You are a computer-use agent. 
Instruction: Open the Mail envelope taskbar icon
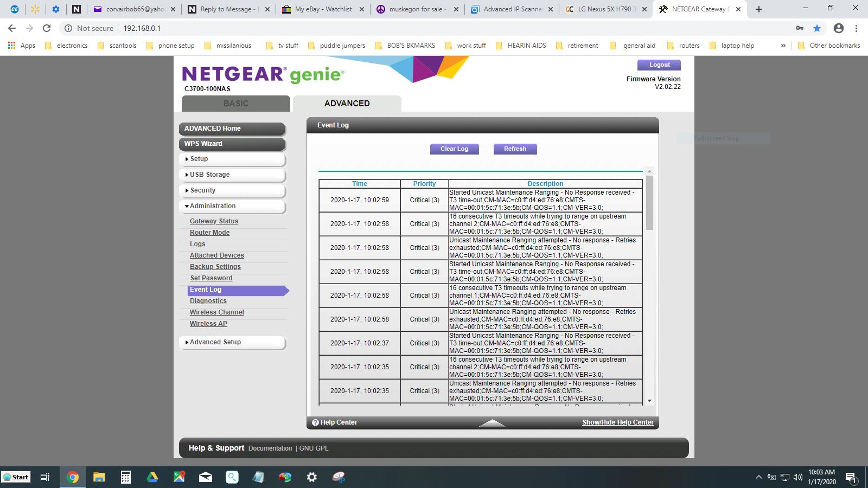[x=206, y=477]
